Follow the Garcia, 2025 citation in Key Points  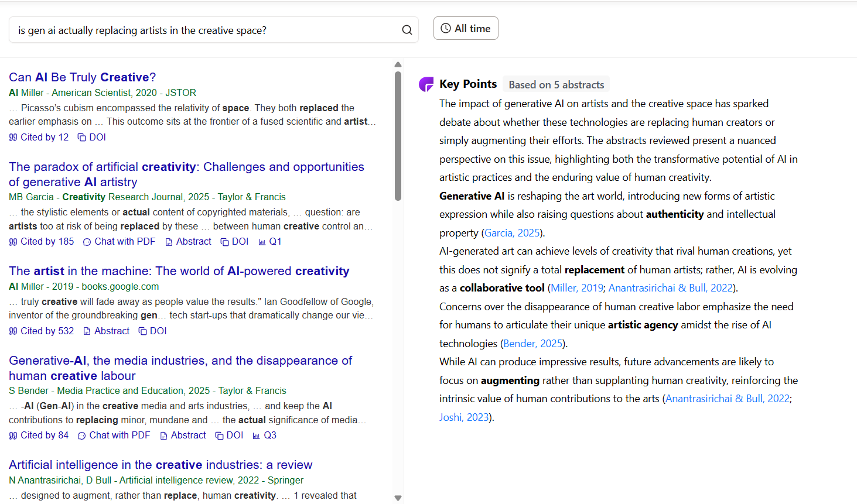[x=512, y=233]
